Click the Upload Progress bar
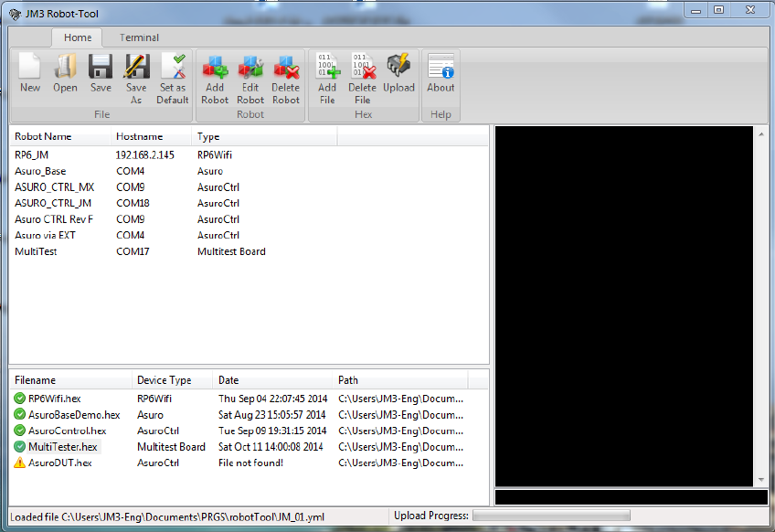Viewport: 775px width, 532px height. point(551,516)
